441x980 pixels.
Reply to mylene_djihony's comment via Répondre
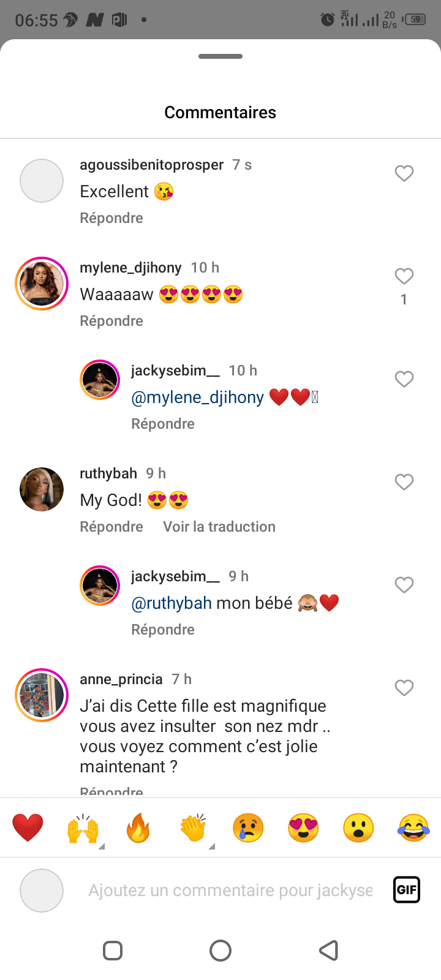111,321
